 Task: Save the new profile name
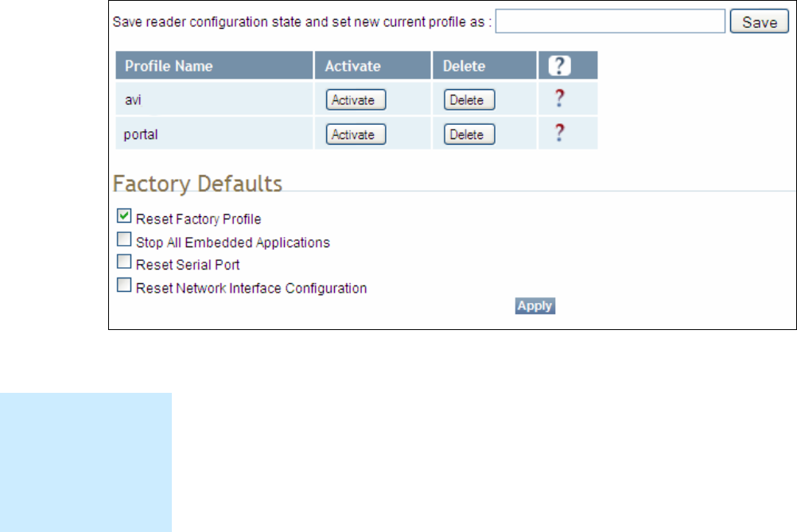760,21
